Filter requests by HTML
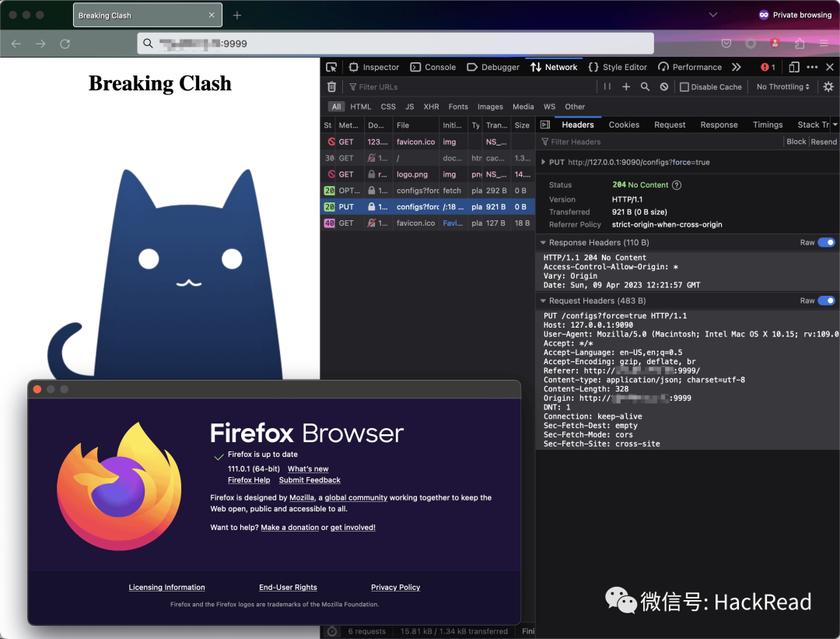Viewport: 840px width, 639px height. [x=361, y=107]
